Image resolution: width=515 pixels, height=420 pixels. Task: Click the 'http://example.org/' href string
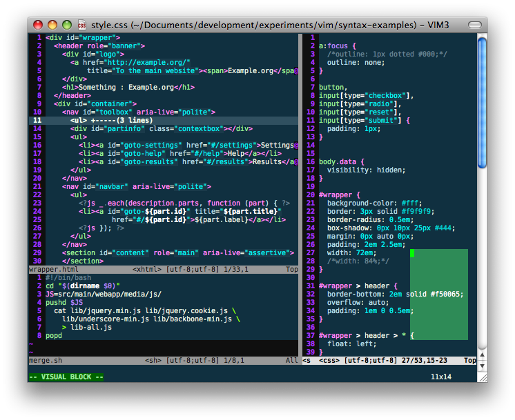pos(148,62)
